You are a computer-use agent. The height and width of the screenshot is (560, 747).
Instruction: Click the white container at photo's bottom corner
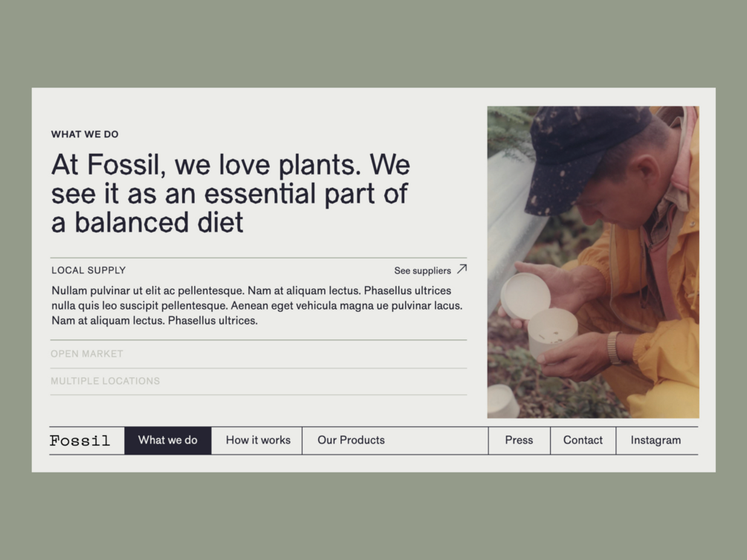(502, 401)
